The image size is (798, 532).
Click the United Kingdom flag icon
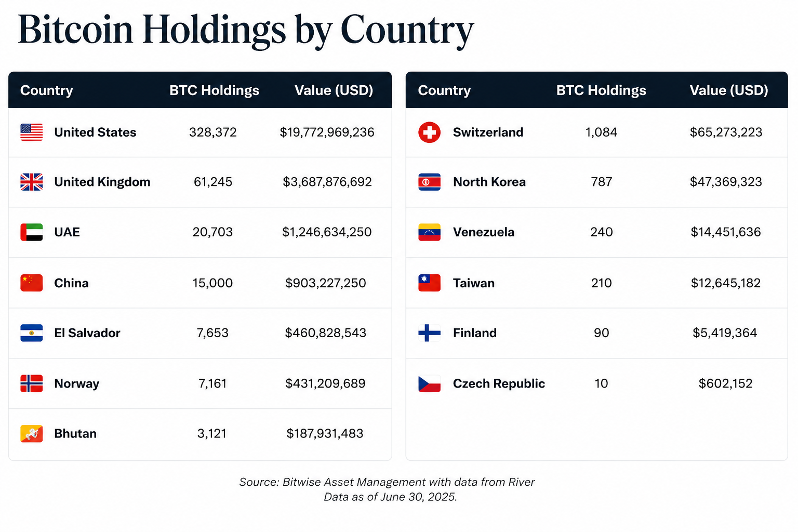(32, 182)
